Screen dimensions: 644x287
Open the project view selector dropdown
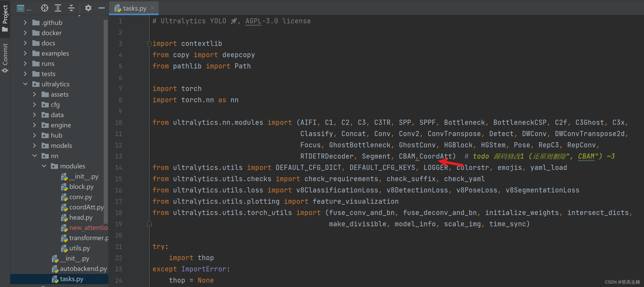24,8
